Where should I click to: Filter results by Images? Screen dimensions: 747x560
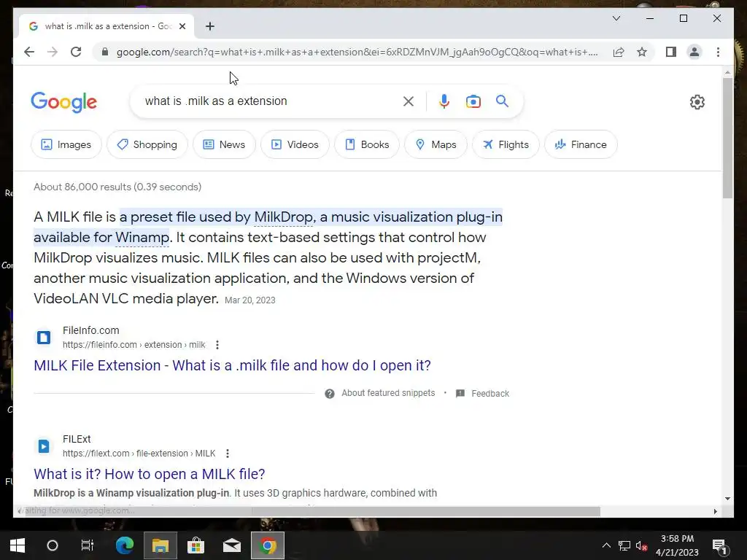pos(66,144)
